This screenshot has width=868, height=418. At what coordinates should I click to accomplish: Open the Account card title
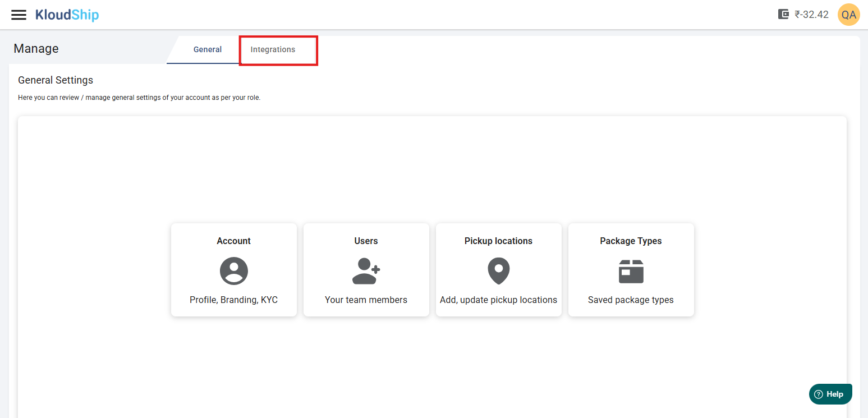click(x=234, y=241)
